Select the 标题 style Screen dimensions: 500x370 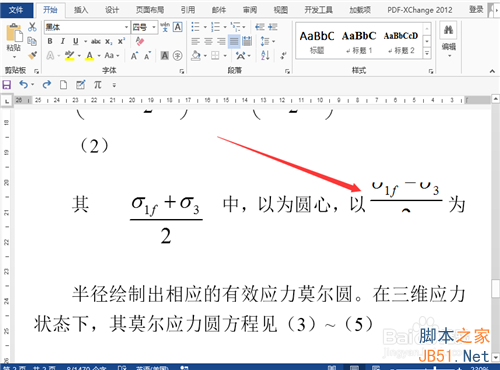coord(317,42)
